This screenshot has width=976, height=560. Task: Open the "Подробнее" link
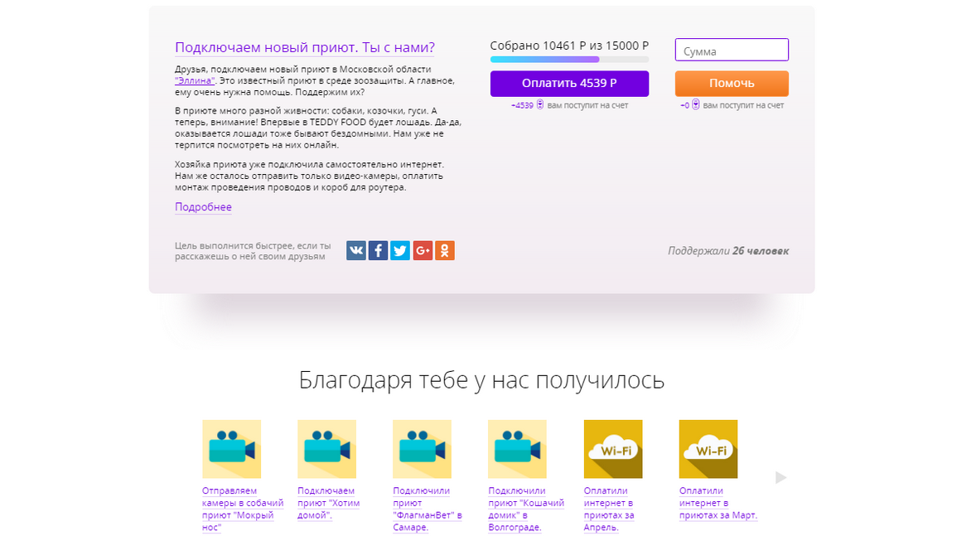click(203, 207)
